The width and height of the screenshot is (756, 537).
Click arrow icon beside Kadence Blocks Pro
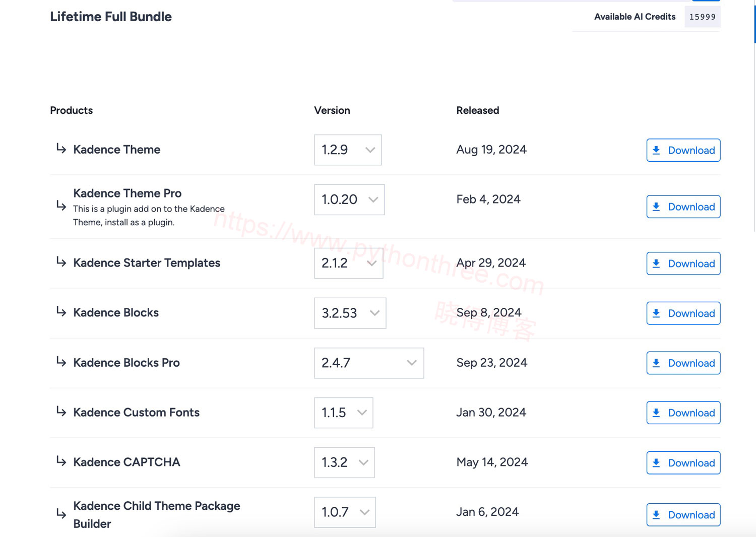[61, 362]
